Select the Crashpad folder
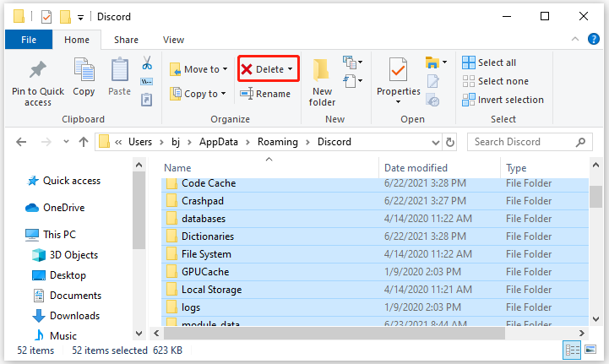609x364 pixels. point(375,201)
